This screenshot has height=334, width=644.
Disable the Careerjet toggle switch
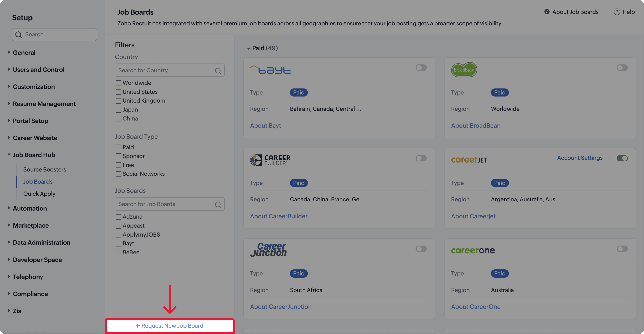coord(622,158)
